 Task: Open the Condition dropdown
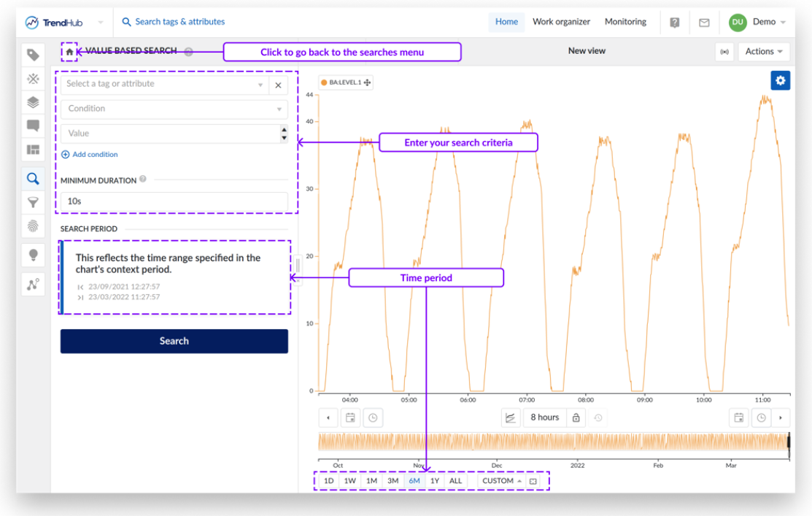(x=174, y=109)
